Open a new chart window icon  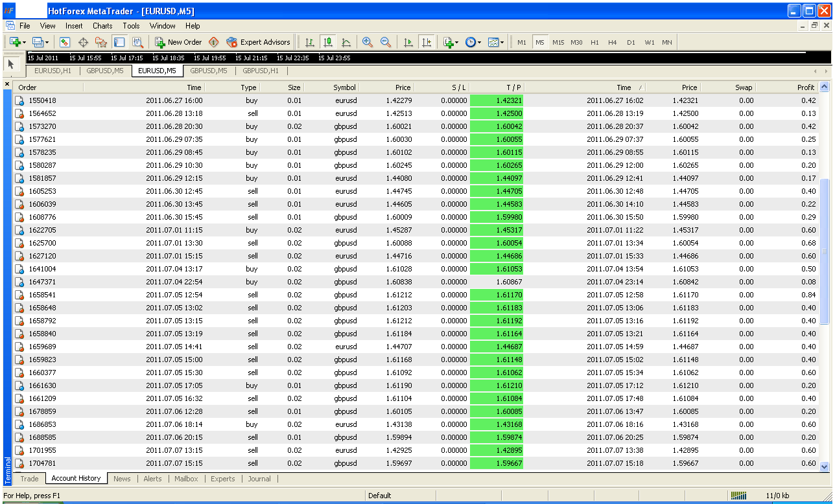14,42
